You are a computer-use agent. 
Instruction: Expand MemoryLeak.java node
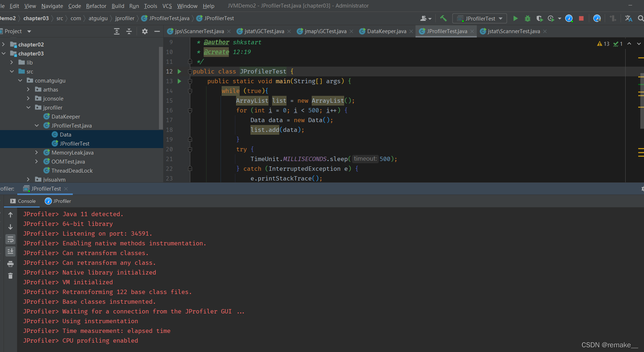point(36,152)
